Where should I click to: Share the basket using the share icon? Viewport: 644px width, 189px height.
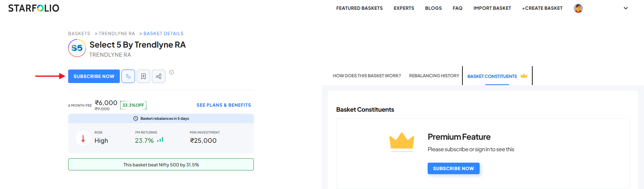click(159, 76)
